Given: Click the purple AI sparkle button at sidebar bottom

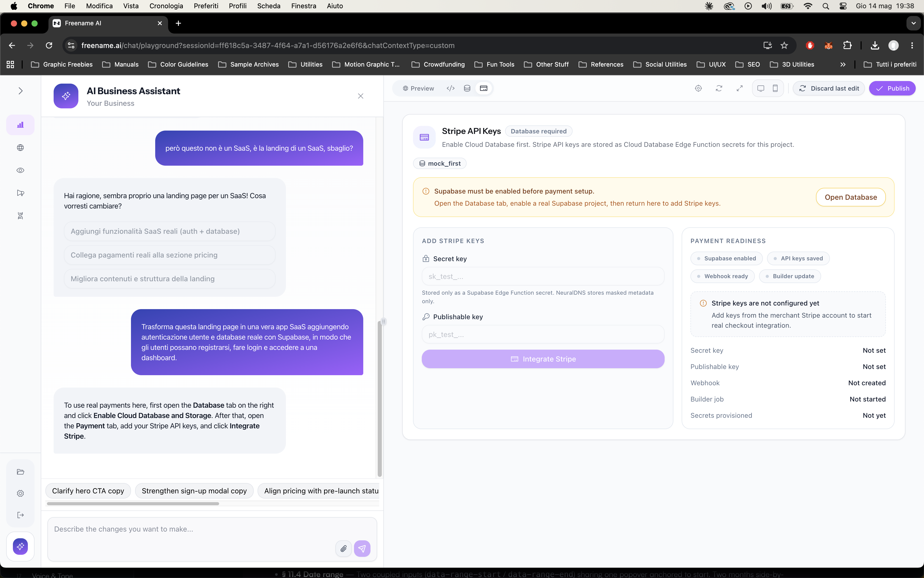Looking at the screenshot, I should [20, 546].
